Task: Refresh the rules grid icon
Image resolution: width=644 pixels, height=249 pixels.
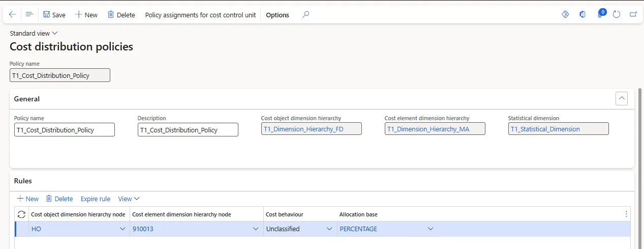Action: (x=21, y=214)
